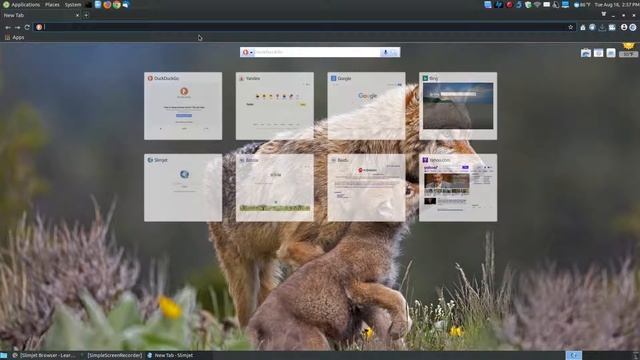
Task: Click the profile avatar icon in the toolbar
Action: coord(624,27)
